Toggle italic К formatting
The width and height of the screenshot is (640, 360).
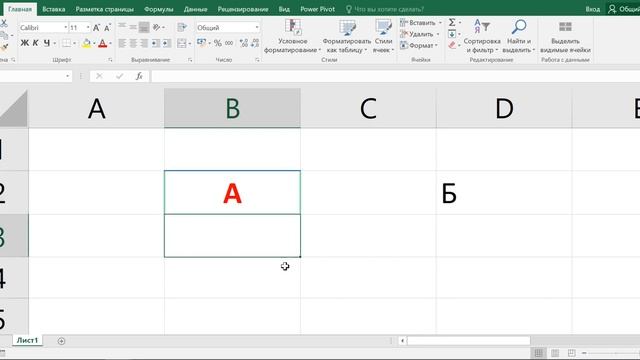pyautogui.click(x=36, y=43)
